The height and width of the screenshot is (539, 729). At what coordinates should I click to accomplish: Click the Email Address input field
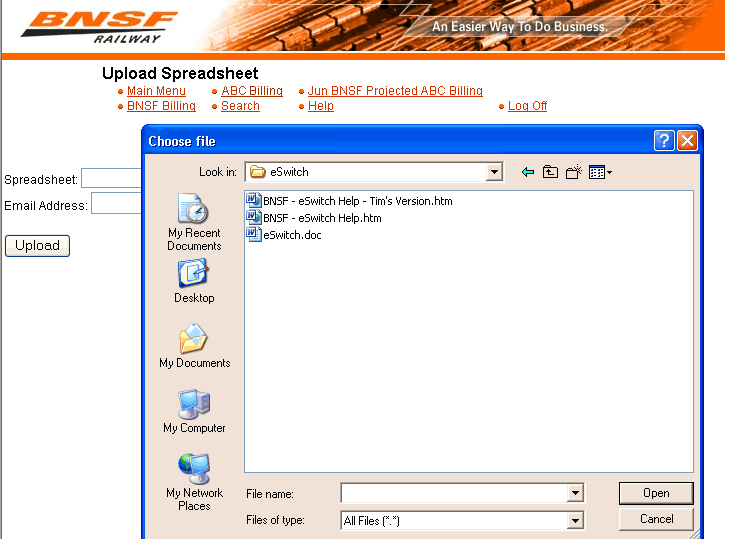tap(116, 203)
